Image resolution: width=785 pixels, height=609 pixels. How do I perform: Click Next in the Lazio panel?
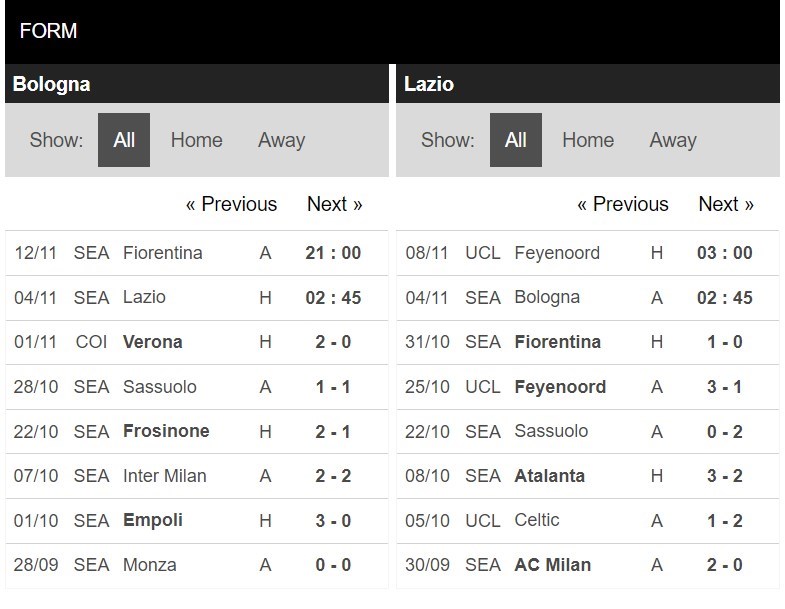(725, 204)
